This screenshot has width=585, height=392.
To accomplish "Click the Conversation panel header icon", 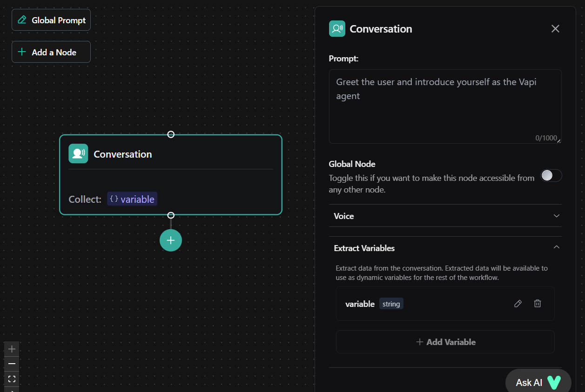I will [x=337, y=29].
